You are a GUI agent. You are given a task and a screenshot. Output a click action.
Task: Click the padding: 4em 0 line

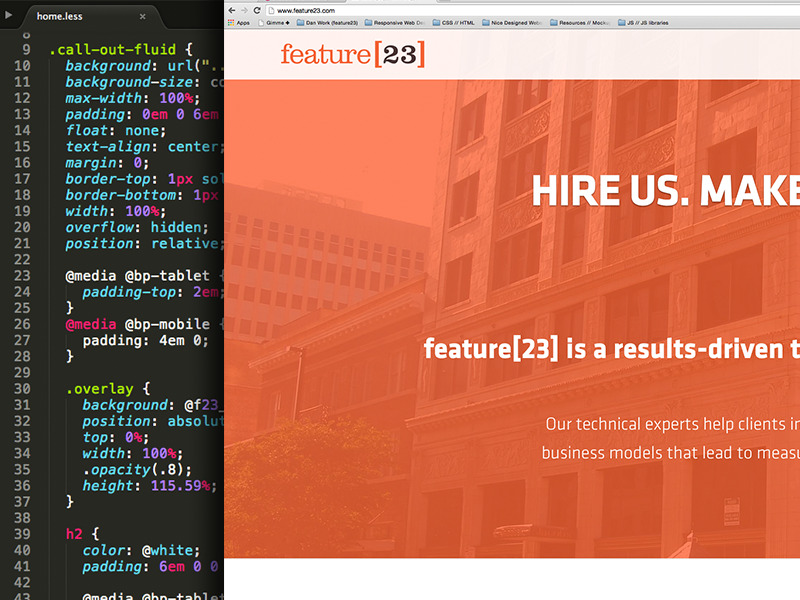(145, 341)
